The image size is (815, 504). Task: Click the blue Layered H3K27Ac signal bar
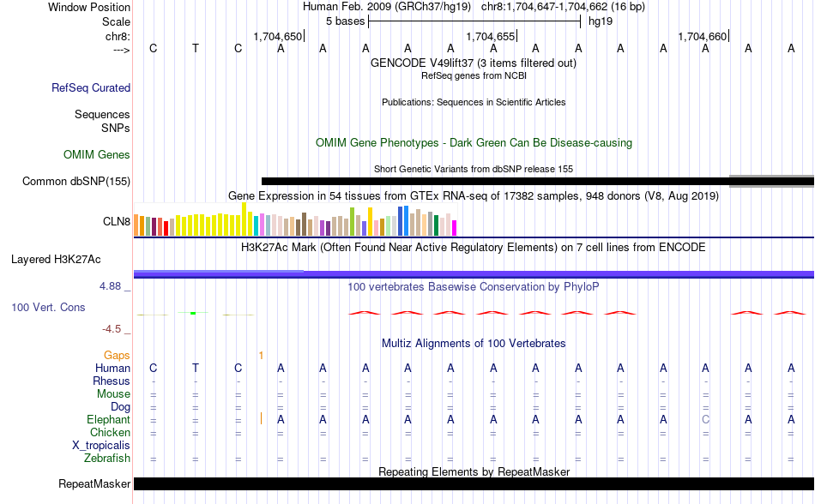click(x=474, y=274)
